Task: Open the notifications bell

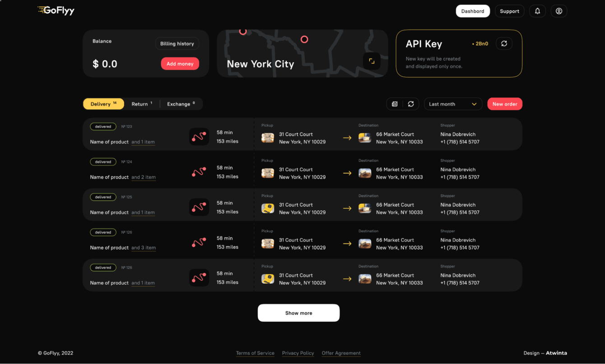Action: click(x=537, y=11)
